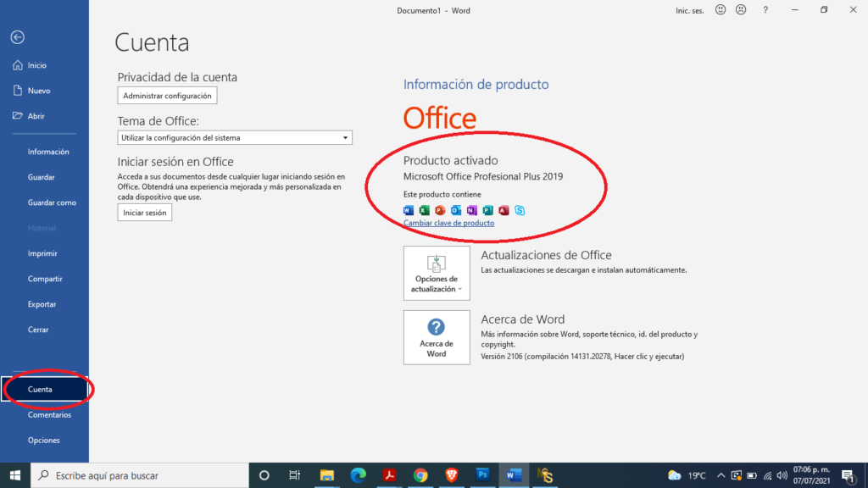Open Help with the question mark icon
This screenshot has width=868, height=488.
(x=765, y=10)
